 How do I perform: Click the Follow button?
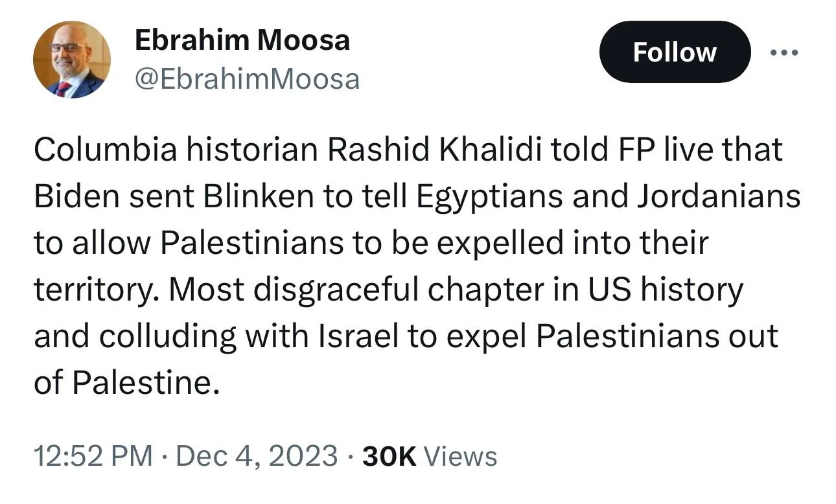675,52
